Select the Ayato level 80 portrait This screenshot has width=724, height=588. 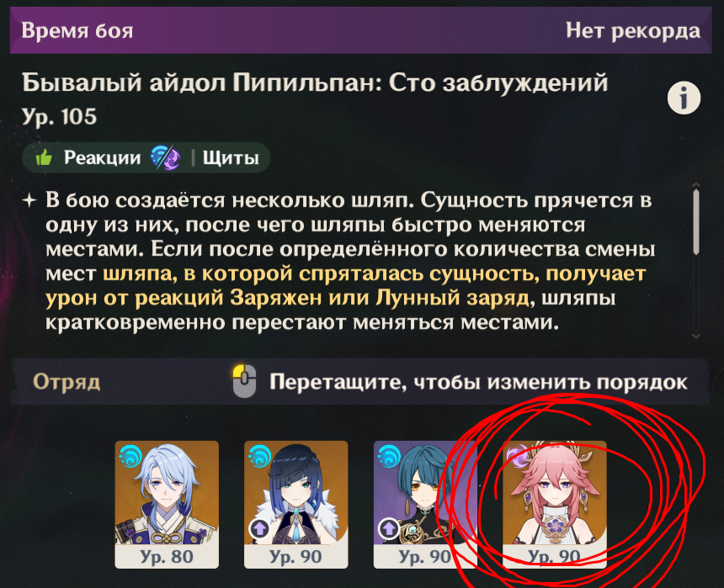tap(167, 505)
